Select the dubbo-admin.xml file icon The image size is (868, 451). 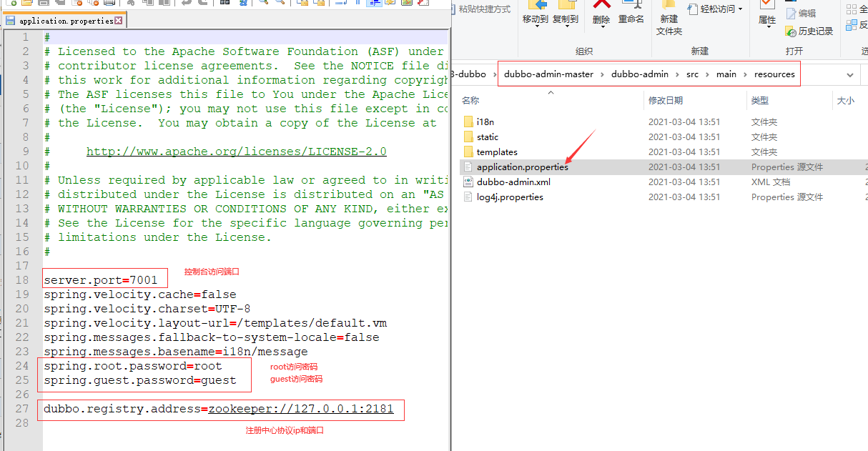coord(468,182)
